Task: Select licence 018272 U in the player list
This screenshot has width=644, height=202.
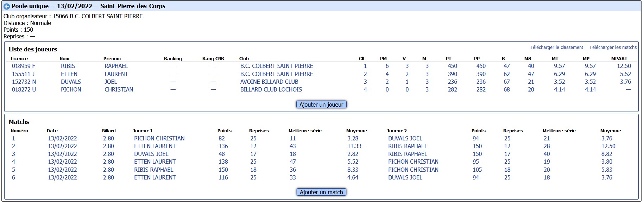Action: click(x=24, y=89)
